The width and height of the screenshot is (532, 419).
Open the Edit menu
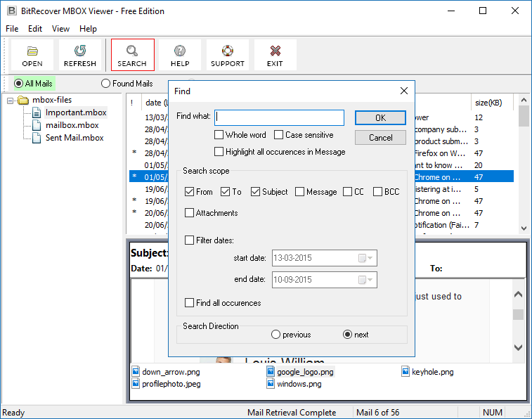tap(35, 29)
